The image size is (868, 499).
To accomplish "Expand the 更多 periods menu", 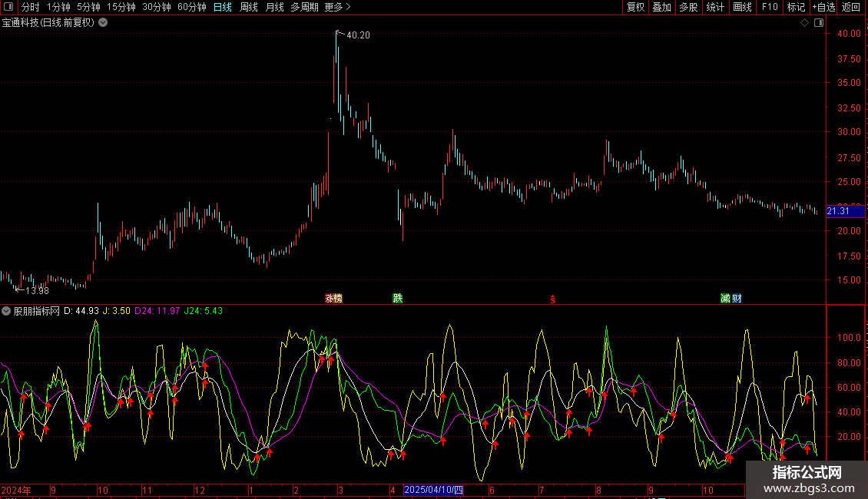I will point(338,7).
